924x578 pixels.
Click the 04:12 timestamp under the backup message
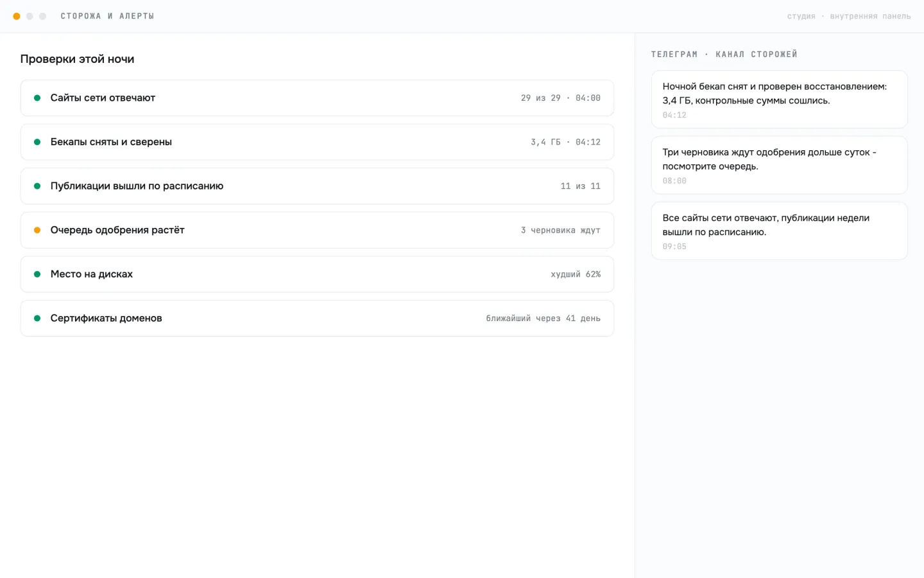click(x=674, y=116)
